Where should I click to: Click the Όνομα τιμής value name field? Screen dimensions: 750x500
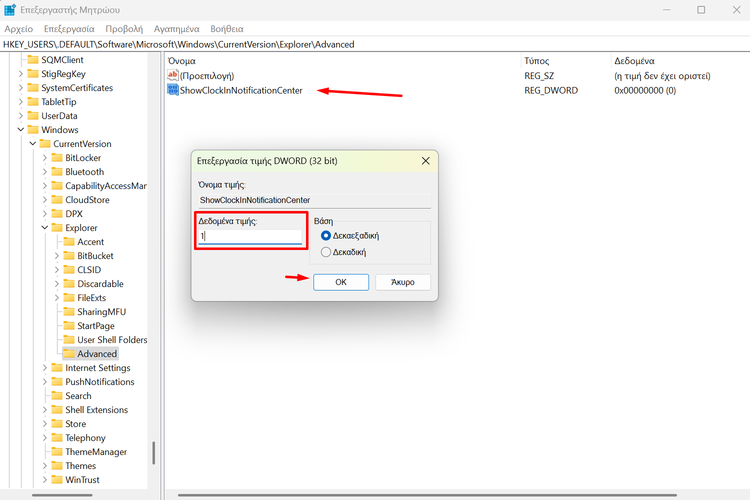[315, 200]
